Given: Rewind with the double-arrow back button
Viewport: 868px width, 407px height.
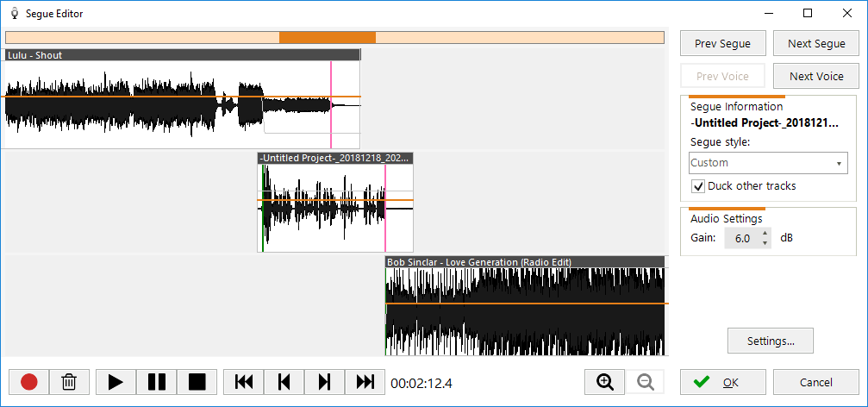Looking at the screenshot, I should (x=244, y=382).
